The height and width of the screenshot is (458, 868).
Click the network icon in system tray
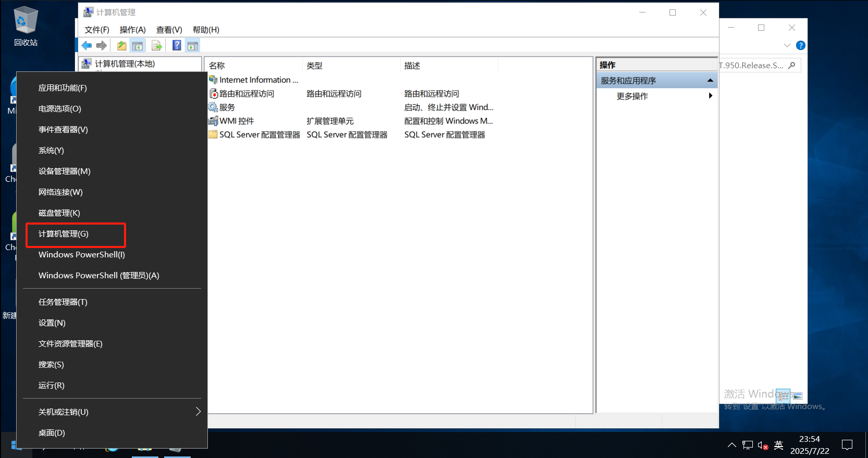coord(748,445)
